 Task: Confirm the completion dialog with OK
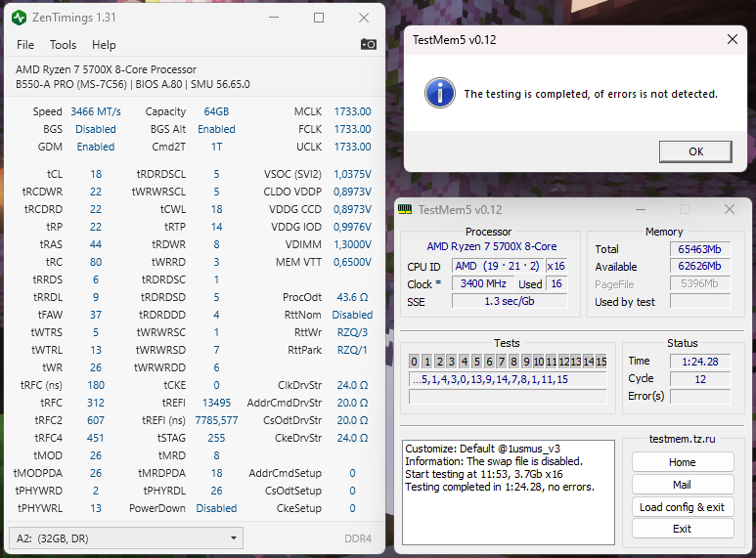pos(695,151)
